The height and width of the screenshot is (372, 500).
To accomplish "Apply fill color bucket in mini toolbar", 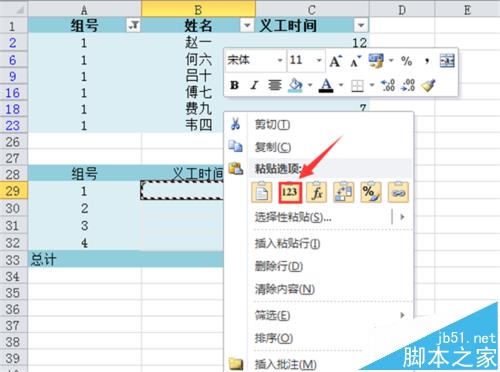I will coord(295,85).
